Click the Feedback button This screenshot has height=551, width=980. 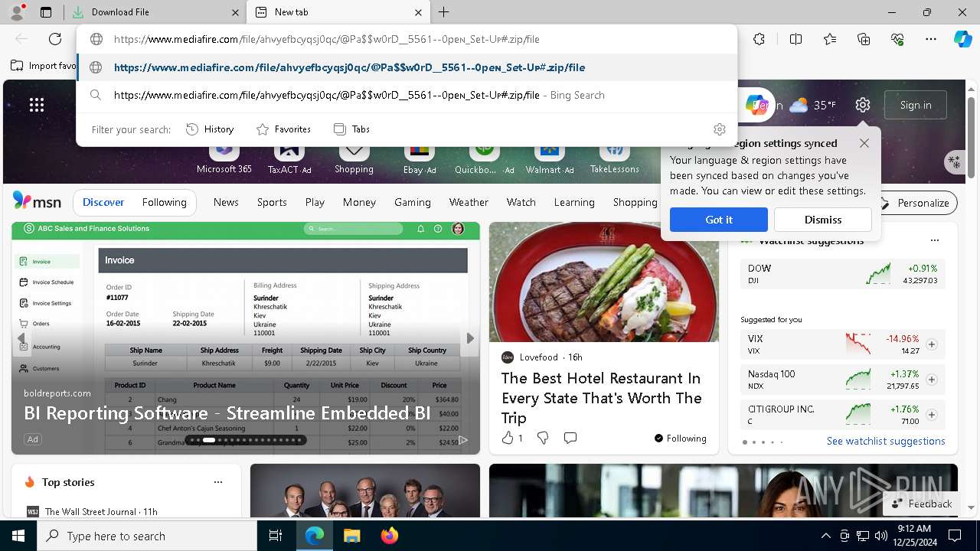(x=922, y=504)
